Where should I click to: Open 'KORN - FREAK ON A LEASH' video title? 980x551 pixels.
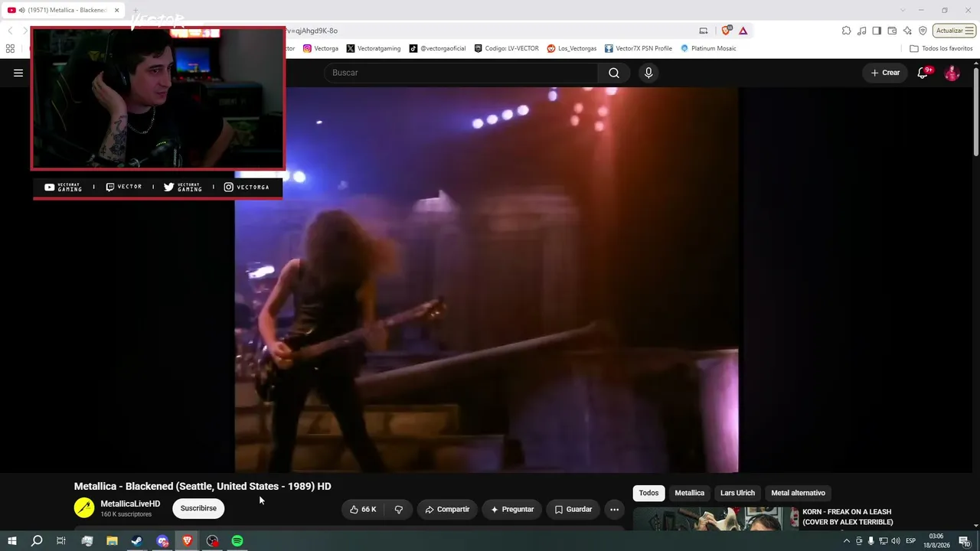click(848, 517)
